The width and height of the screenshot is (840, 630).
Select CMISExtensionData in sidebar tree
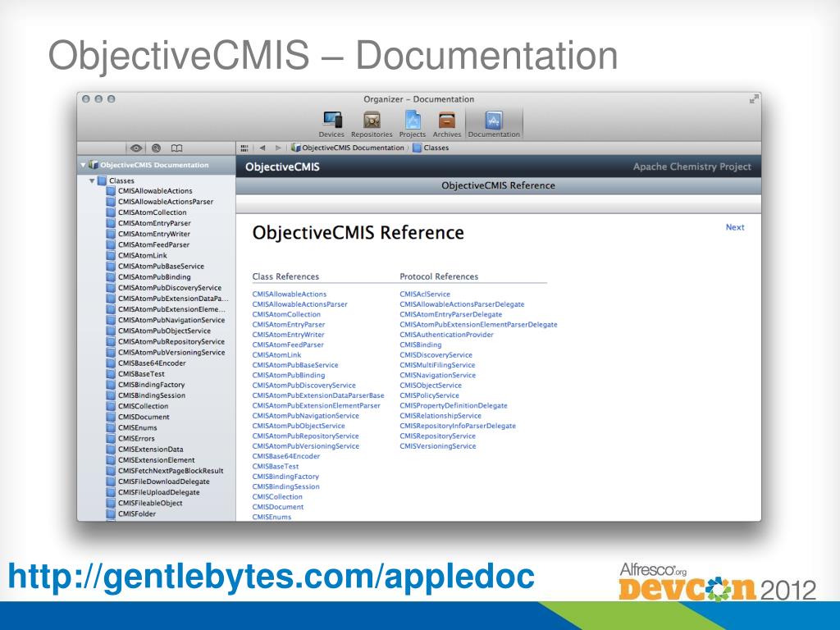pos(144,449)
